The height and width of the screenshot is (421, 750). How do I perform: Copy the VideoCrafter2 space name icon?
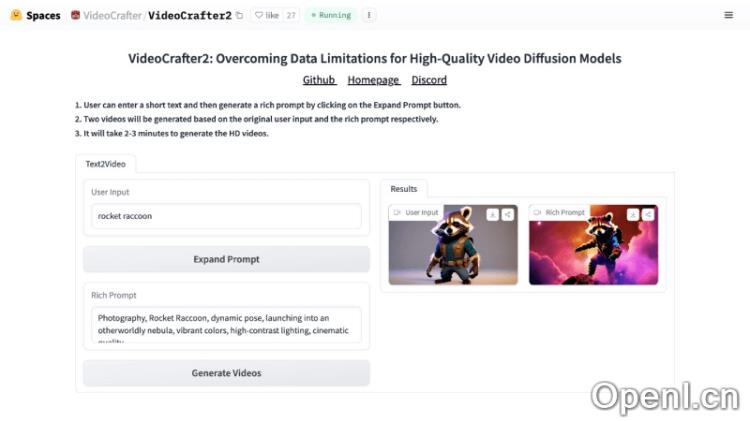[239, 15]
